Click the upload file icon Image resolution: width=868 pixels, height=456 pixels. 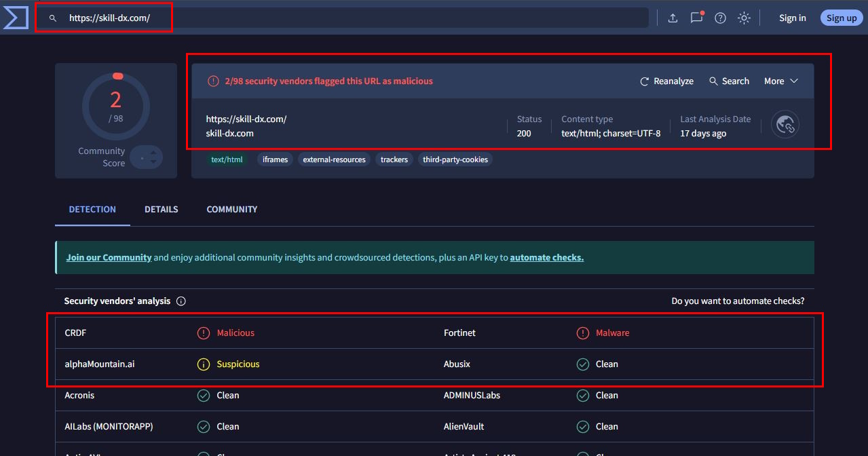[x=673, y=18]
